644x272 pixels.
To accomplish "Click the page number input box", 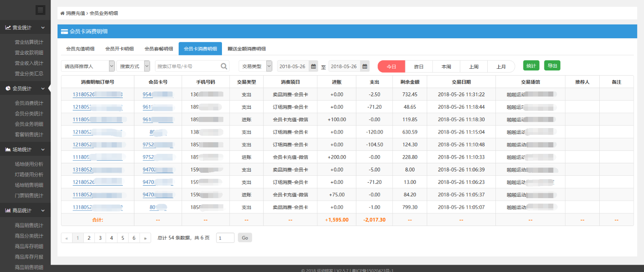I will coord(225,238).
